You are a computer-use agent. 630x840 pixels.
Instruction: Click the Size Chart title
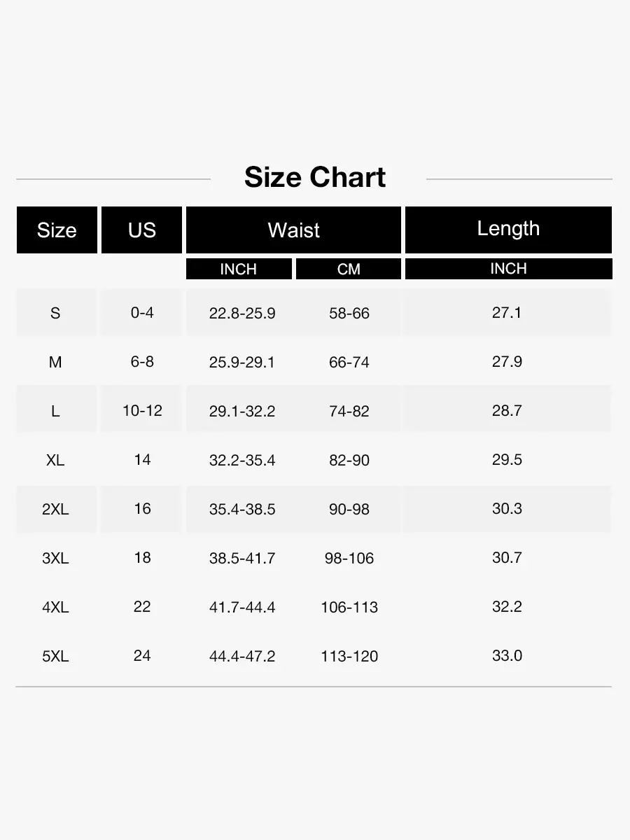(x=315, y=178)
